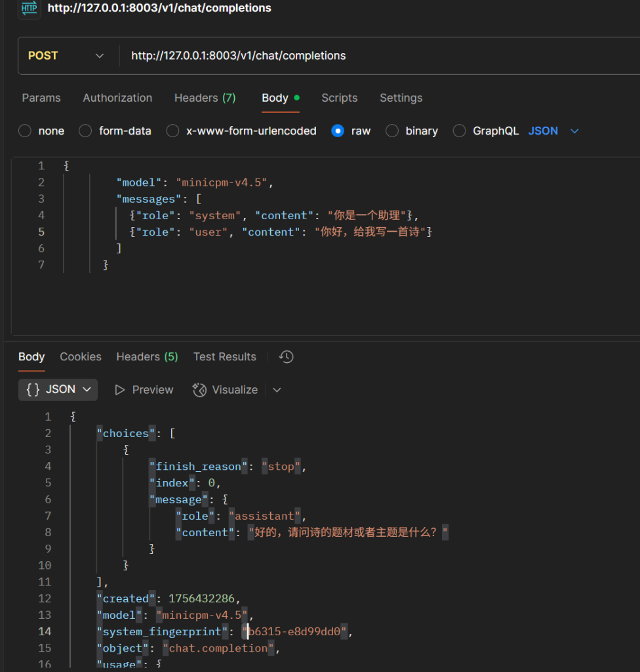Select the GraphQL body radio button
Viewport: 640px width, 672px height.
pyautogui.click(x=460, y=131)
